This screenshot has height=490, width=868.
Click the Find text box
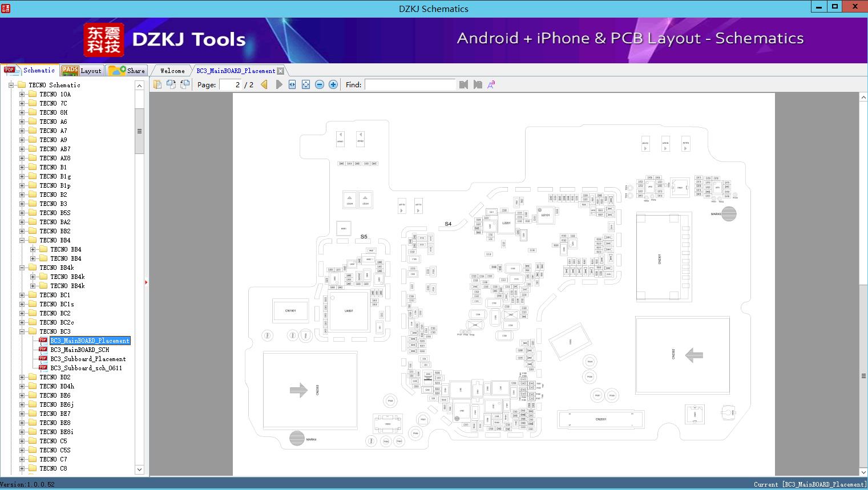[x=410, y=84]
